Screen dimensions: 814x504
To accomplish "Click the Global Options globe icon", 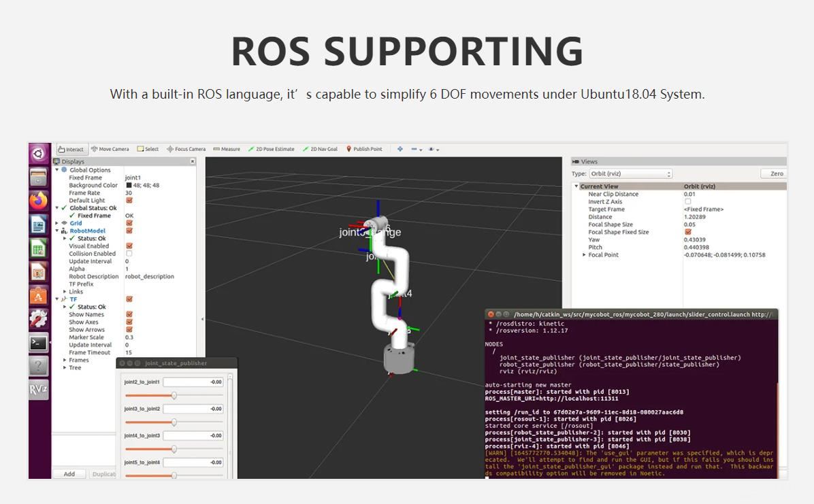I will coord(65,170).
